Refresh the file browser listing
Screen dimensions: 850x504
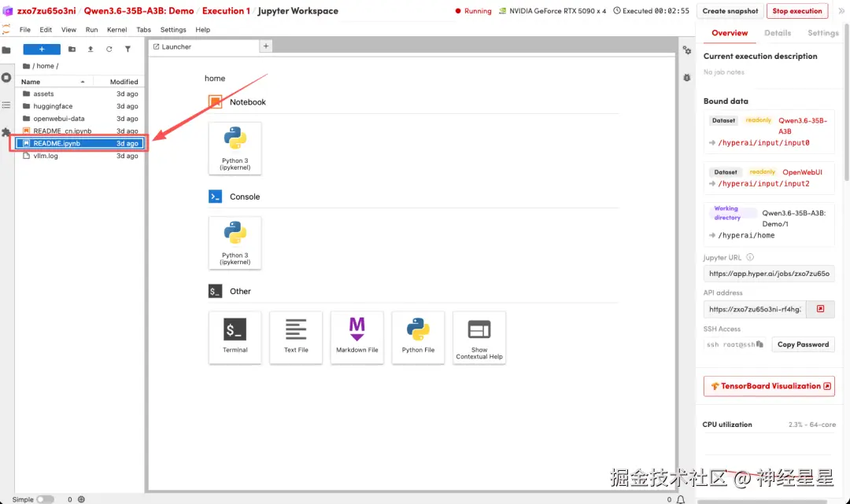coord(109,50)
